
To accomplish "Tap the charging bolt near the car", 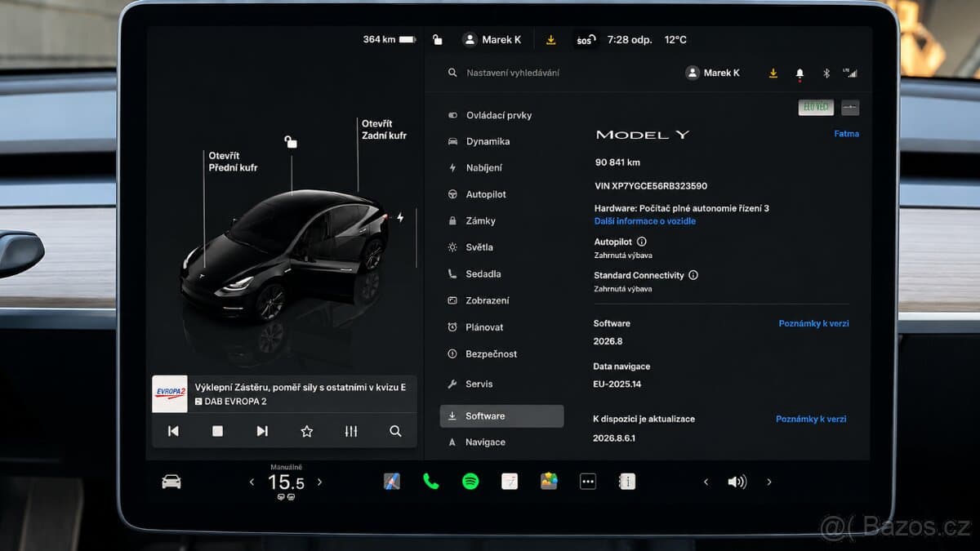I will (400, 217).
